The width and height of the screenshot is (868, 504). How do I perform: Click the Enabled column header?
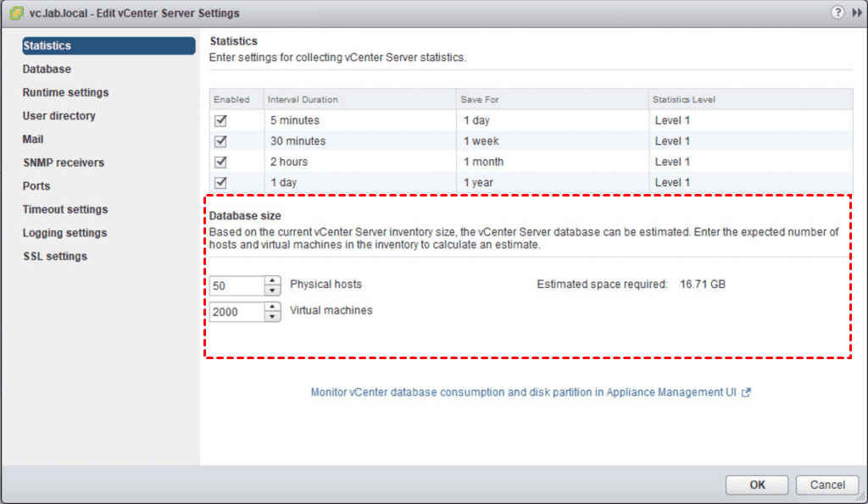pos(236,100)
